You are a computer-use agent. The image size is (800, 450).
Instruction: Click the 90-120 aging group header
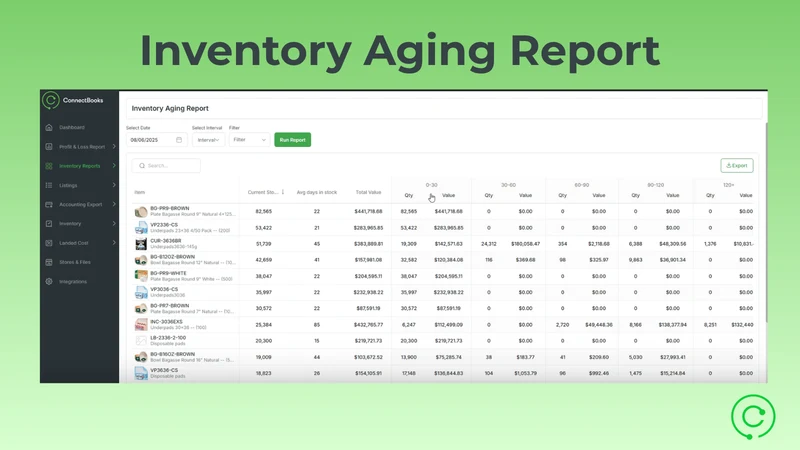(x=656, y=185)
